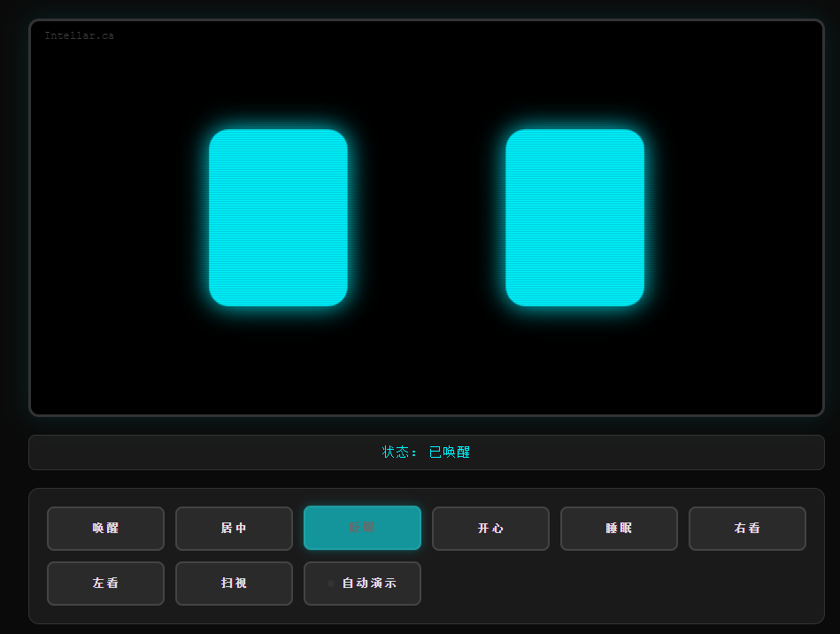Click the empty control panel area beside 自动演示
This screenshot has height=634, width=840.
click(x=613, y=584)
